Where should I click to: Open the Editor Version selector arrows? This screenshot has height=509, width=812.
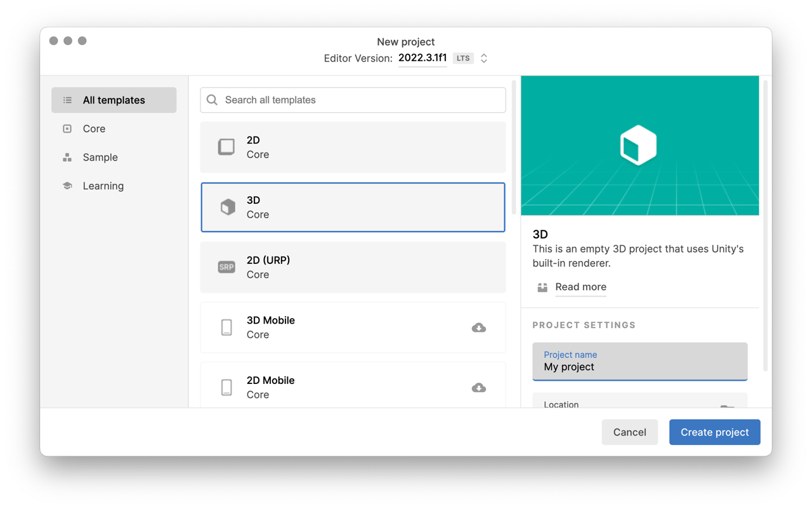click(x=484, y=58)
